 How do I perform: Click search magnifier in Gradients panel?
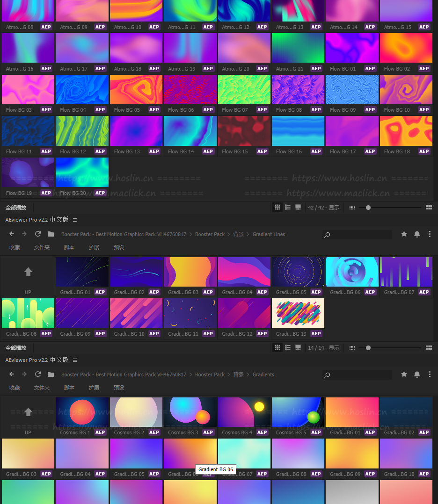pyautogui.click(x=327, y=375)
